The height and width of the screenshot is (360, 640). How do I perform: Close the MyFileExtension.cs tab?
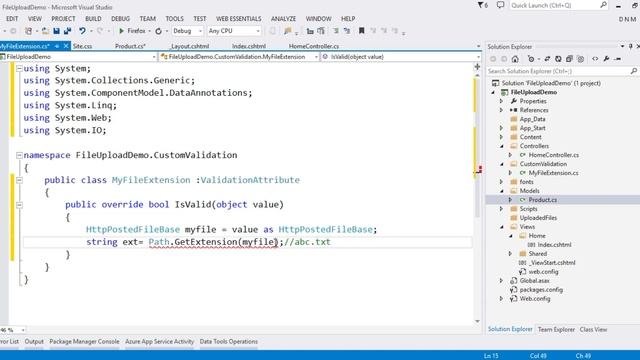tap(66, 46)
